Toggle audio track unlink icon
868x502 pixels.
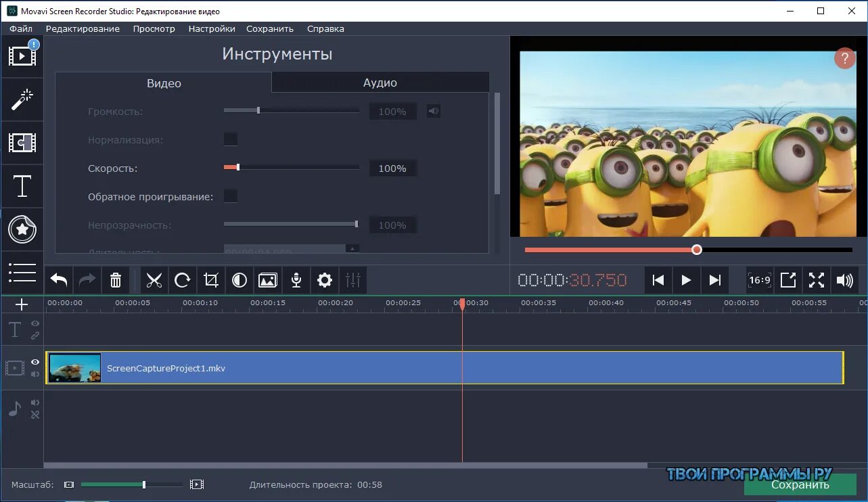point(35,415)
